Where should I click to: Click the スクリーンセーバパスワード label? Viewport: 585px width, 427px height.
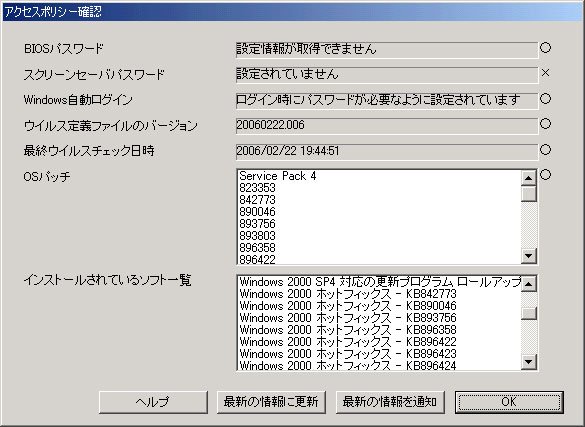[x=94, y=75]
